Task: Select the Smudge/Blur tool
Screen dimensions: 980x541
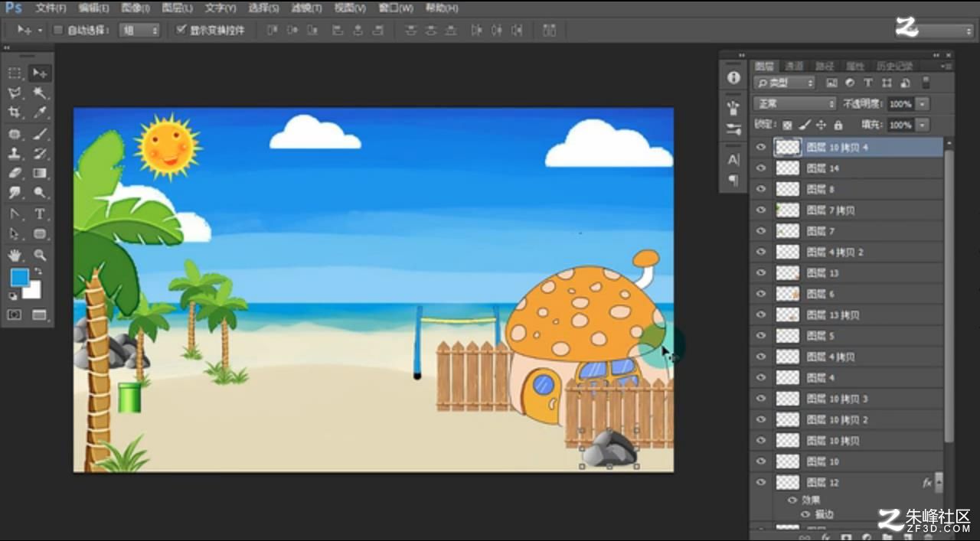Action: [15, 193]
